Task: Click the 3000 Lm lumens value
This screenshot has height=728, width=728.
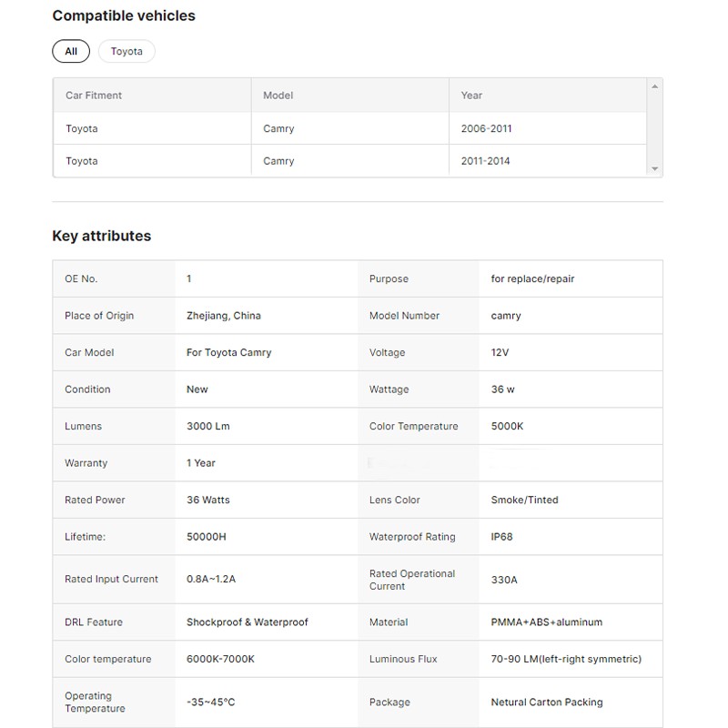Action: [x=208, y=426]
